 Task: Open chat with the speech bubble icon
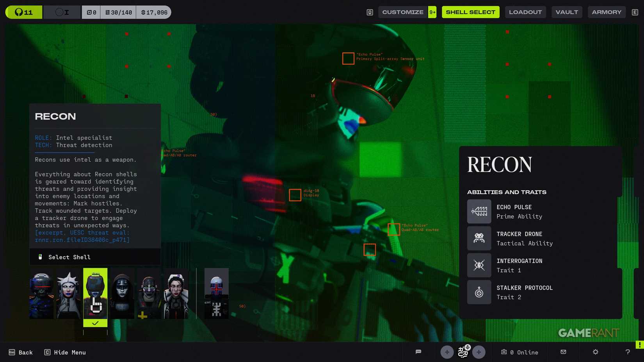click(x=419, y=352)
